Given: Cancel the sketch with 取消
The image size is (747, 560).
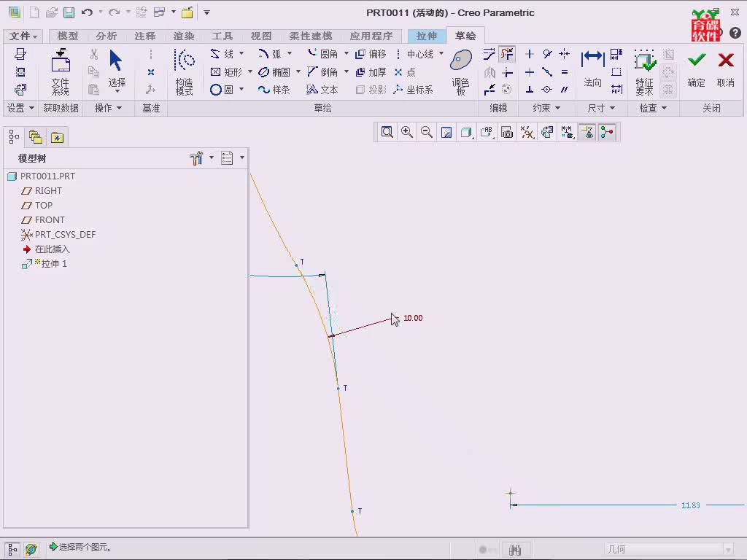Looking at the screenshot, I should 726,70.
